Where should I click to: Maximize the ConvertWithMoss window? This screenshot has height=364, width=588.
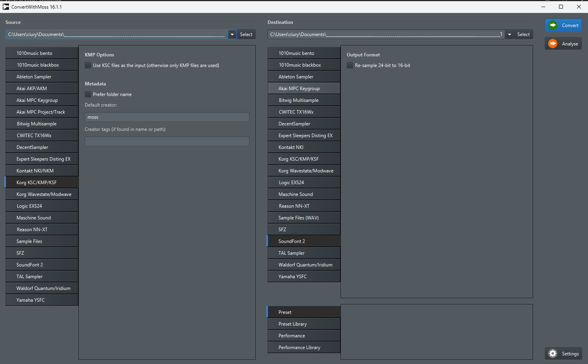tap(561, 7)
